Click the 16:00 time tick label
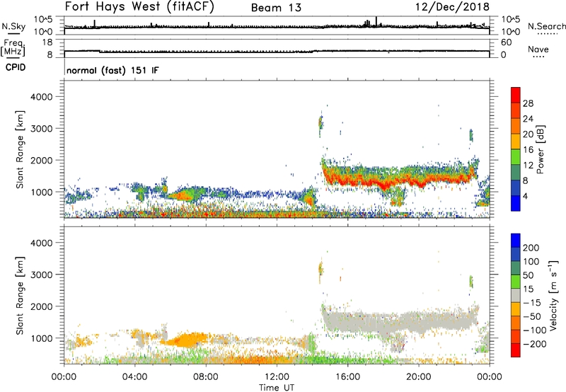Screen dimensions: 566x392 [x=347, y=377]
